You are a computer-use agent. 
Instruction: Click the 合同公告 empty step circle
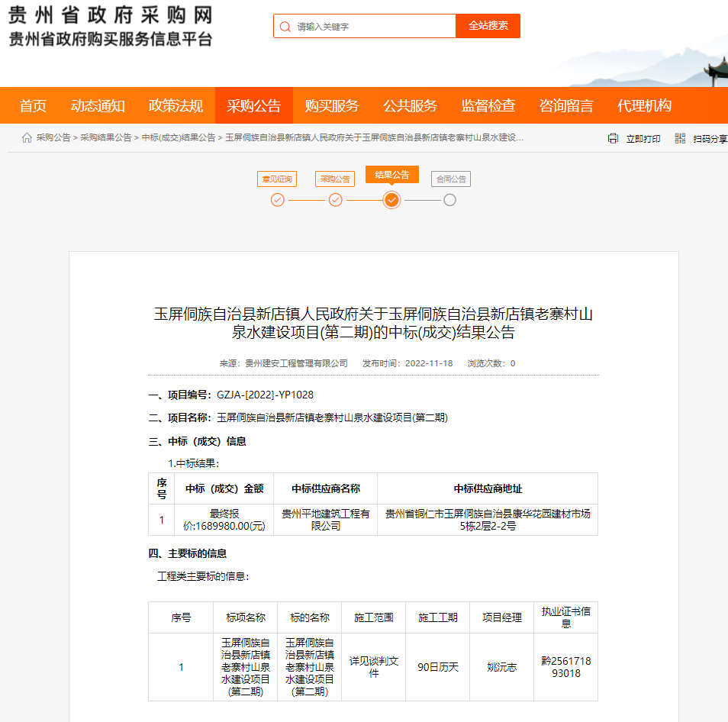coord(449,200)
